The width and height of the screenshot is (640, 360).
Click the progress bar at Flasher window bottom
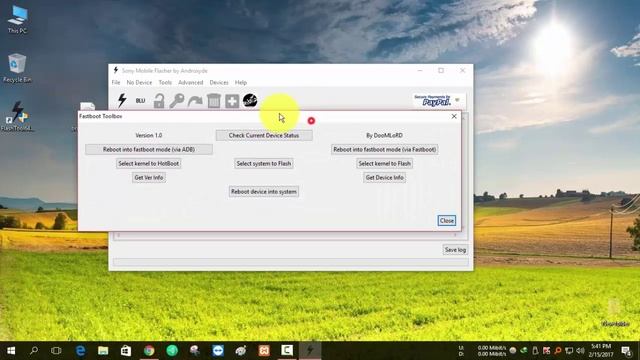pyautogui.click(x=291, y=262)
